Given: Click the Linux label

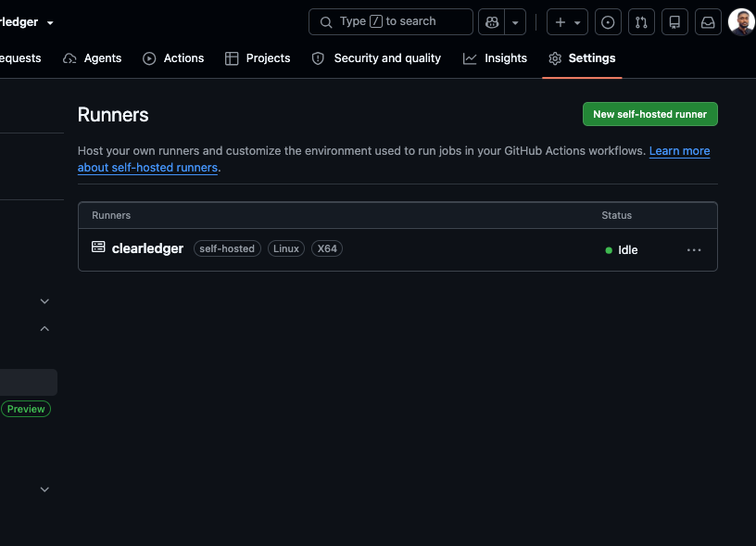Looking at the screenshot, I should click(x=286, y=248).
